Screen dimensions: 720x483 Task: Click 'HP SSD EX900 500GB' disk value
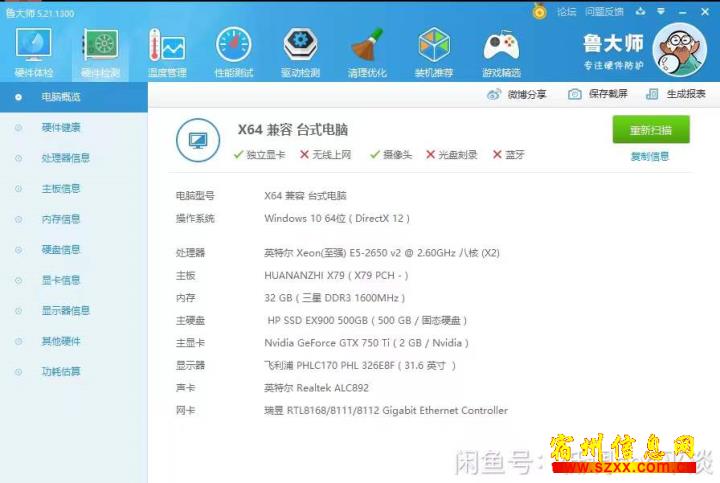367,320
